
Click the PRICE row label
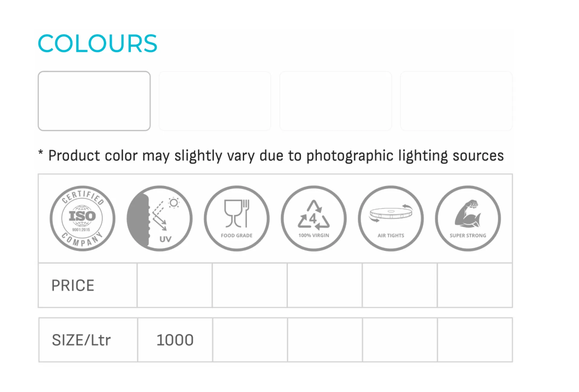click(x=73, y=285)
